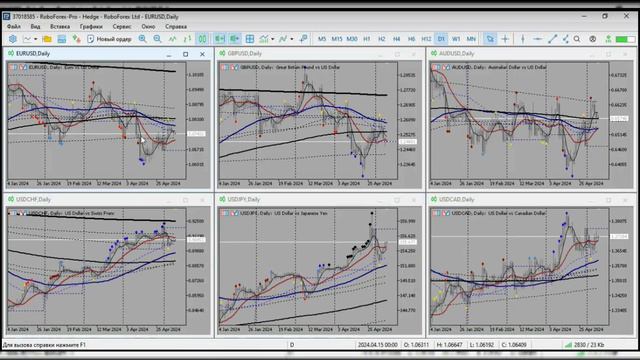Click the toolbar icon left of M5
Viewport: 640px width, 360px height.
(303, 39)
